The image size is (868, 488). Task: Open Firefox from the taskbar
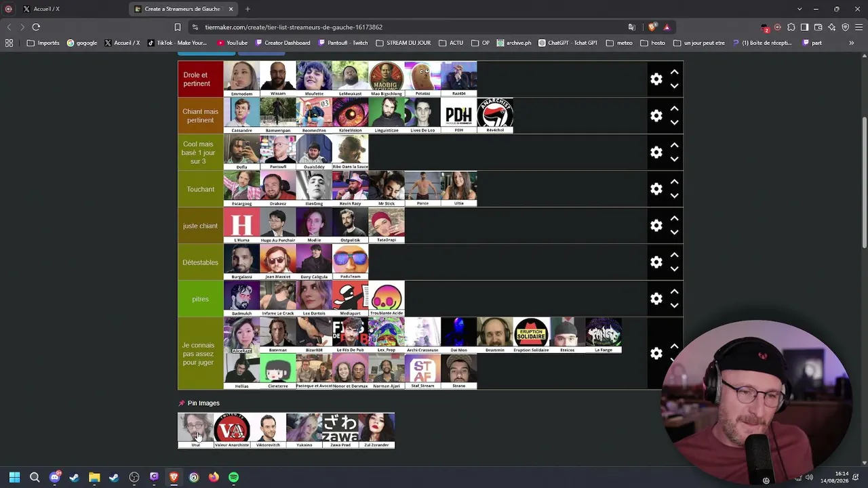coord(214,477)
